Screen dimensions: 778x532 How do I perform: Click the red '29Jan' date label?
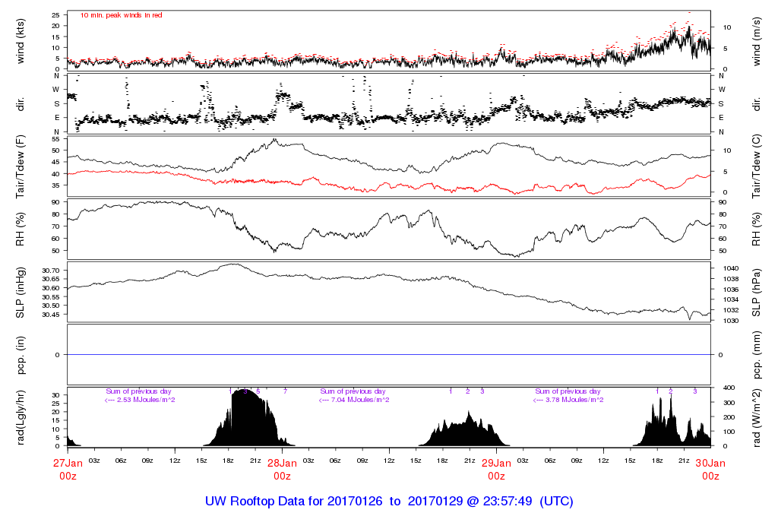[496, 463]
